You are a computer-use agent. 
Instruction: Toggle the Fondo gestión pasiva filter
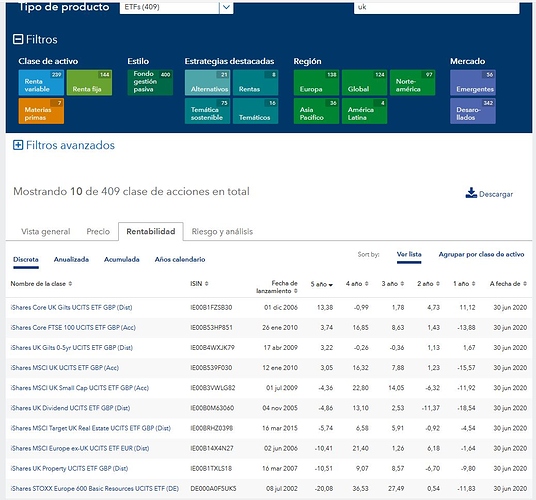click(x=150, y=83)
